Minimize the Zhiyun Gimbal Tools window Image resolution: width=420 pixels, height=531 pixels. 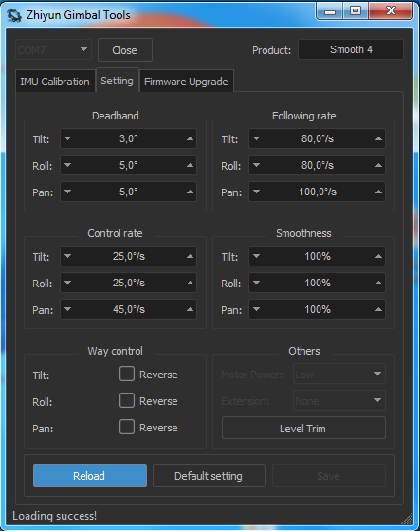tap(330, 11)
